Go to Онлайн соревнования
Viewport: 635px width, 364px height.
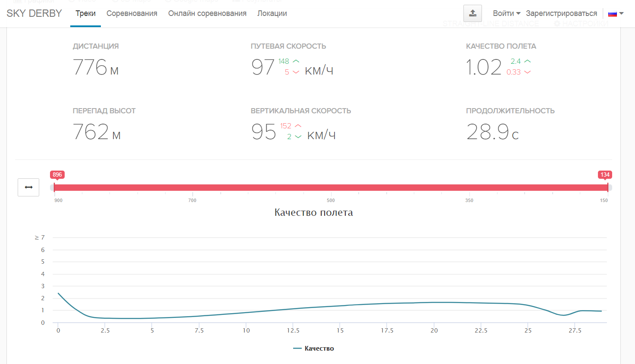(207, 13)
